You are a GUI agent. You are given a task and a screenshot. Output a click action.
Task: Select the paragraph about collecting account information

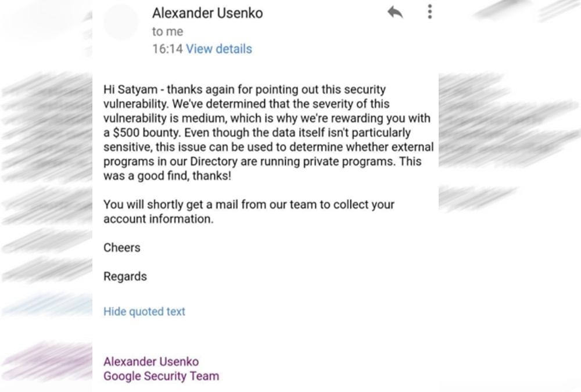(x=249, y=211)
